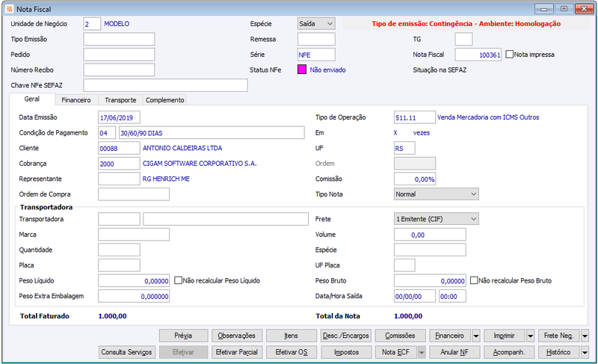Click the Impostos button
598x364 pixels.
[x=346, y=352]
